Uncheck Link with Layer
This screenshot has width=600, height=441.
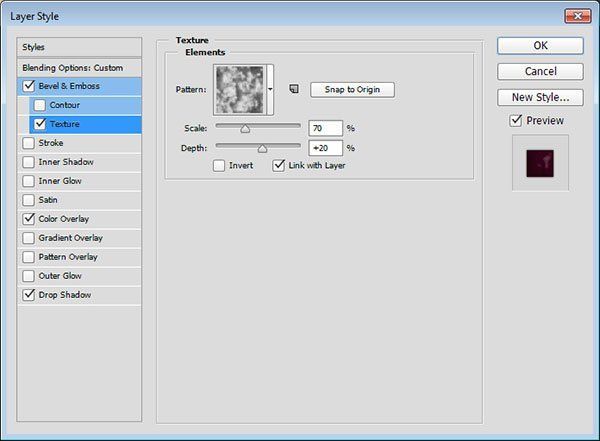pos(279,165)
